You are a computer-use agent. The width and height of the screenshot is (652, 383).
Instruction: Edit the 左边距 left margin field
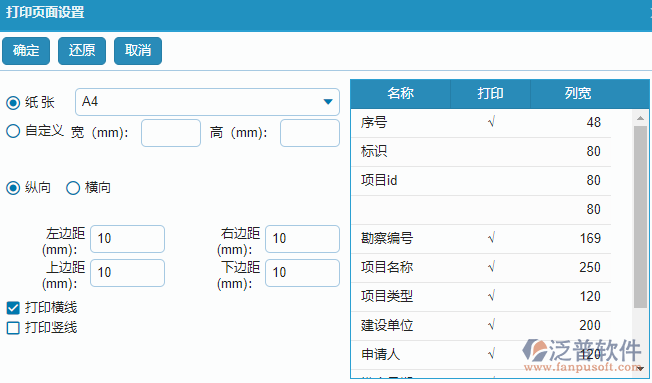[127, 239]
